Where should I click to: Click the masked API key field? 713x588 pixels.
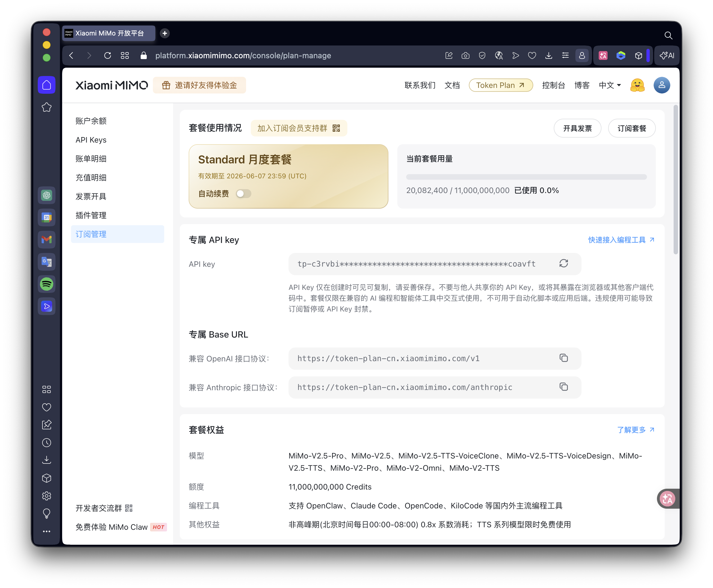coord(434,264)
